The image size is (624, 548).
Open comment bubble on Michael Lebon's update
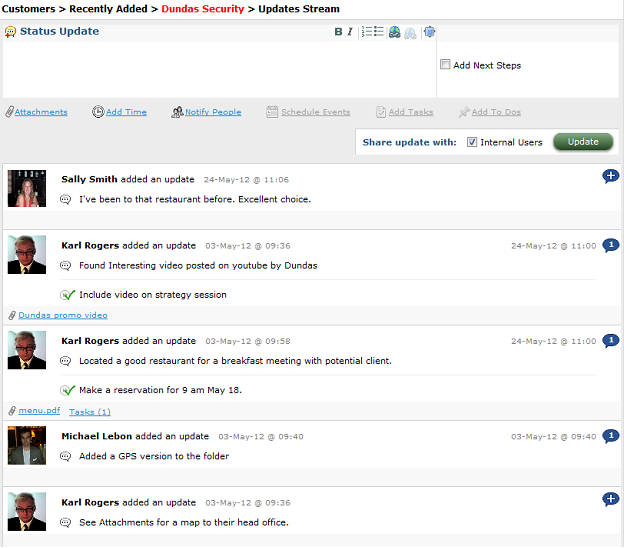610,436
